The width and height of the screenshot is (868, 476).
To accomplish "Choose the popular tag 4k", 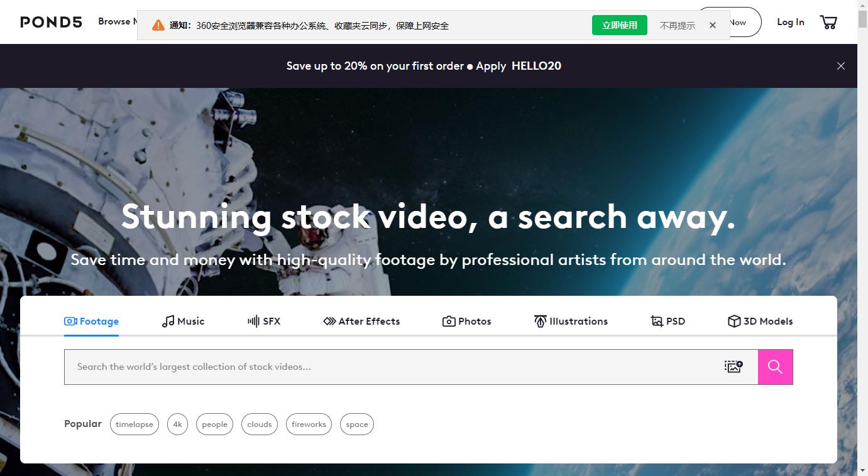I will click(177, 425).
